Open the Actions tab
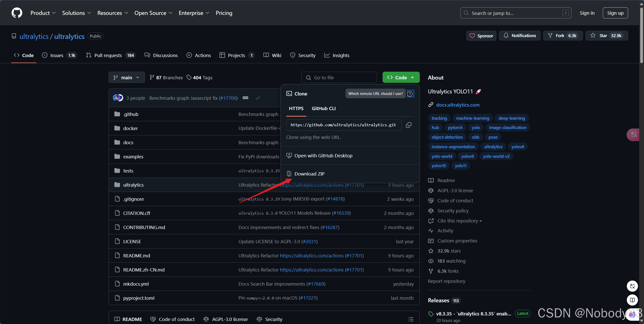The height and width of the screenshot is (324, 644). pos(199,55)
